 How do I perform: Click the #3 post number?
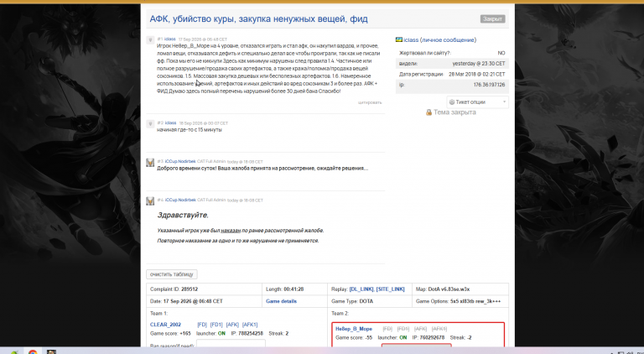tap(160, 161)
